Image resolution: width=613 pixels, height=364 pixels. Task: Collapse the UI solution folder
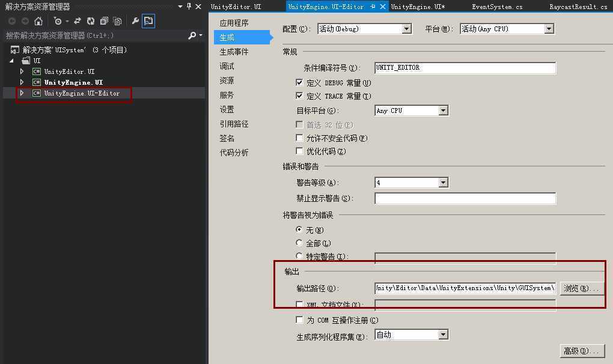(12, 61)
